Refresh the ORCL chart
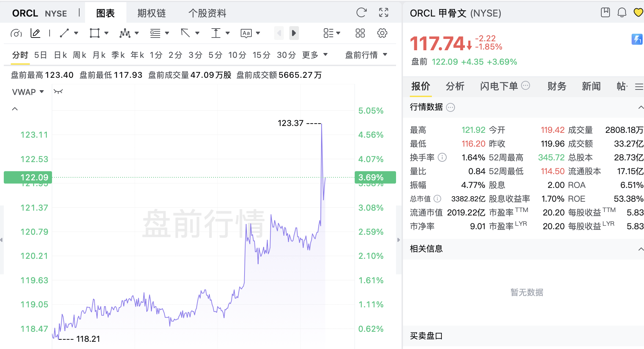 click(361, 13)
